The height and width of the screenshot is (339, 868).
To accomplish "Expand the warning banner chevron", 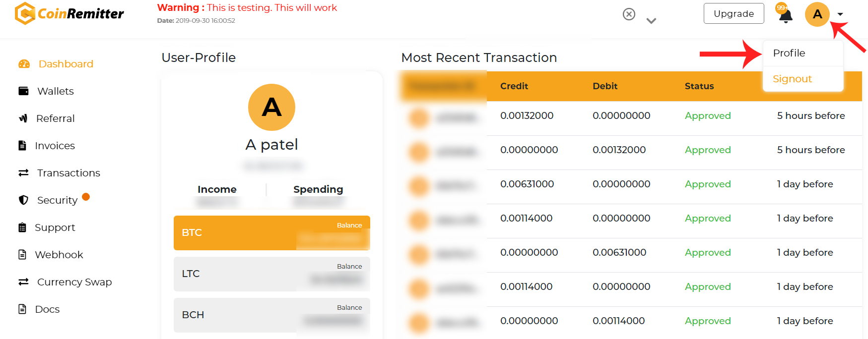I will click(x=651, y=21).
